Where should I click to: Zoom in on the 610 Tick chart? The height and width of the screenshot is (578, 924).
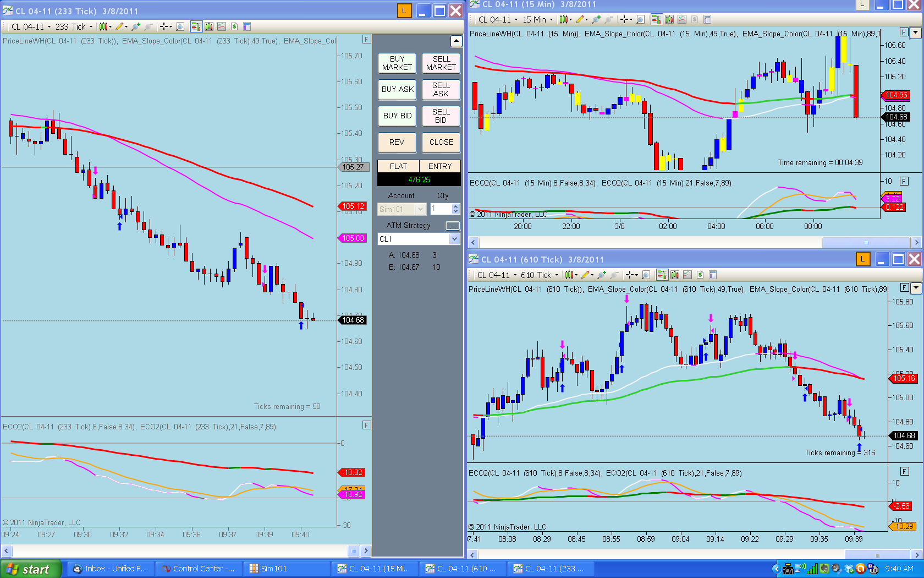(602, 275)
